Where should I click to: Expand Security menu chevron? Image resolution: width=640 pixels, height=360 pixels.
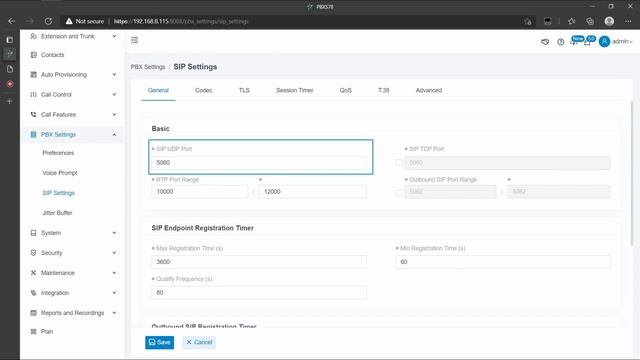(114, 253)
